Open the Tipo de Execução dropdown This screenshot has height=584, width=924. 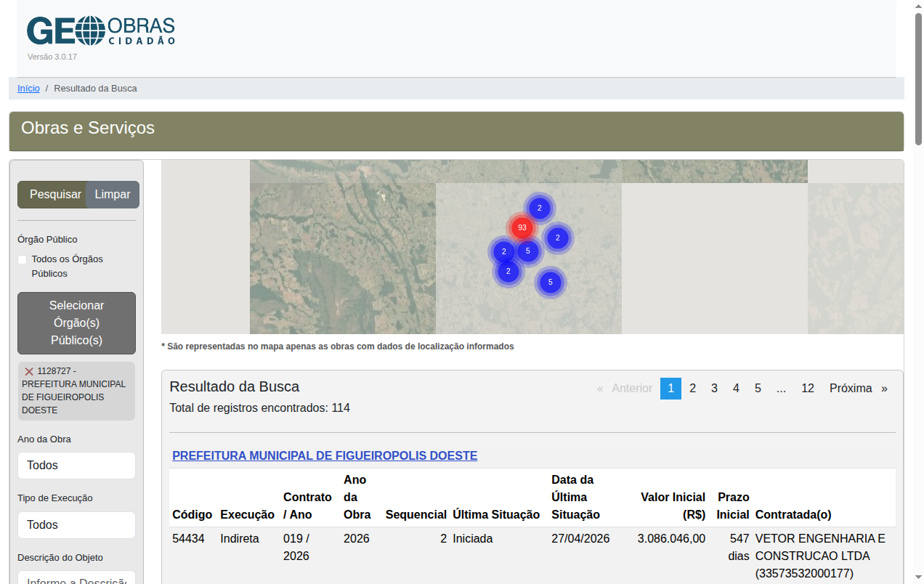[x=76, y=525]
